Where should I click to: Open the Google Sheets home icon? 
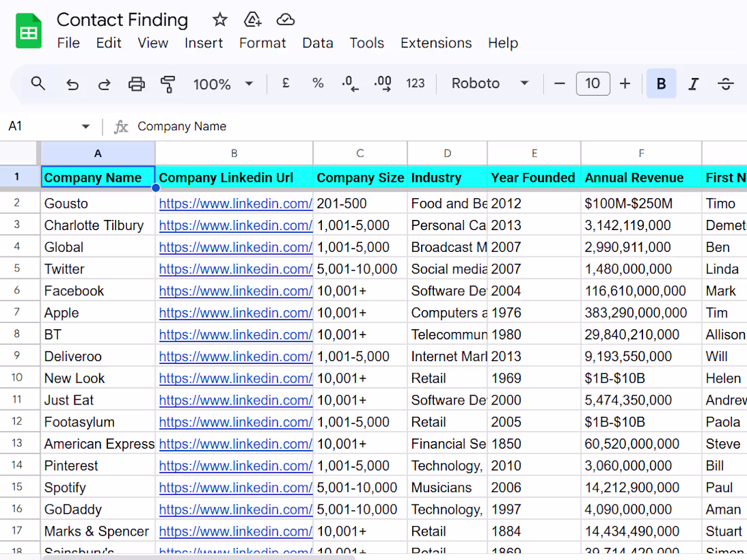click(x=29, y=31)
